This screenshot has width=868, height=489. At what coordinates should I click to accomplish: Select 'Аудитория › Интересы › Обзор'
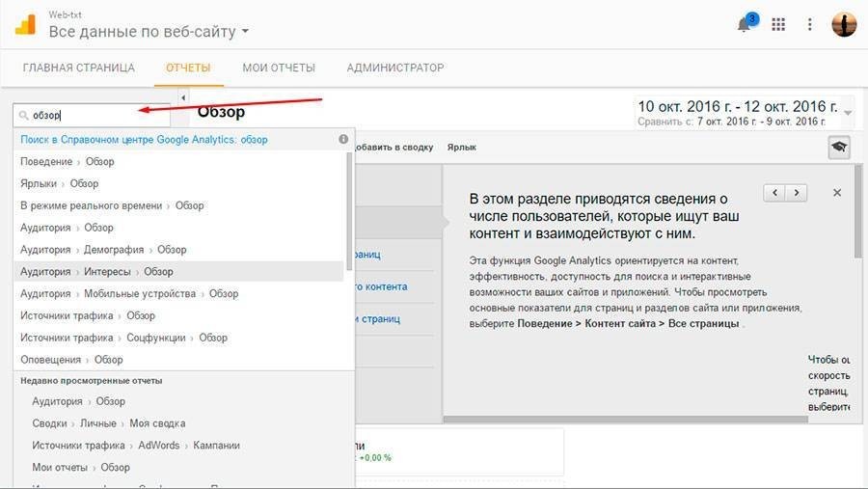[x=178, y=271]
